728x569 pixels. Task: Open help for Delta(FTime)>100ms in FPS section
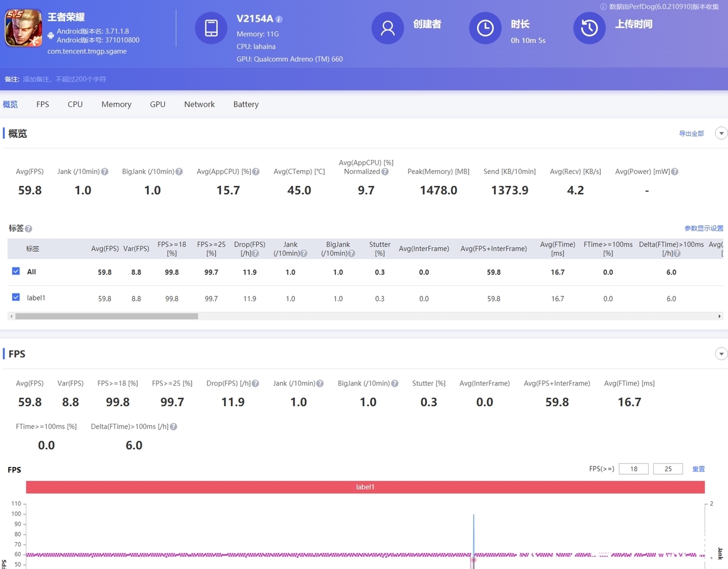coord(173,426)
